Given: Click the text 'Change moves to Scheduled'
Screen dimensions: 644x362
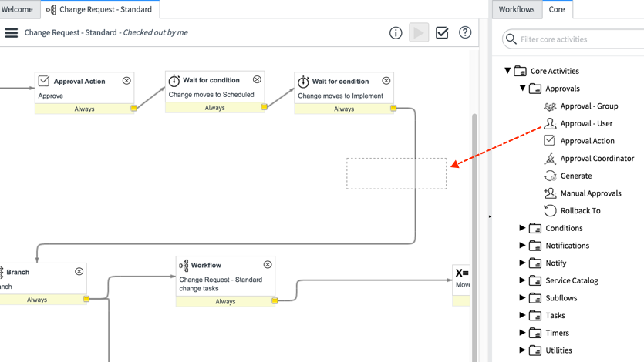Looking at the screenshot, I should [x=211, y=94].
